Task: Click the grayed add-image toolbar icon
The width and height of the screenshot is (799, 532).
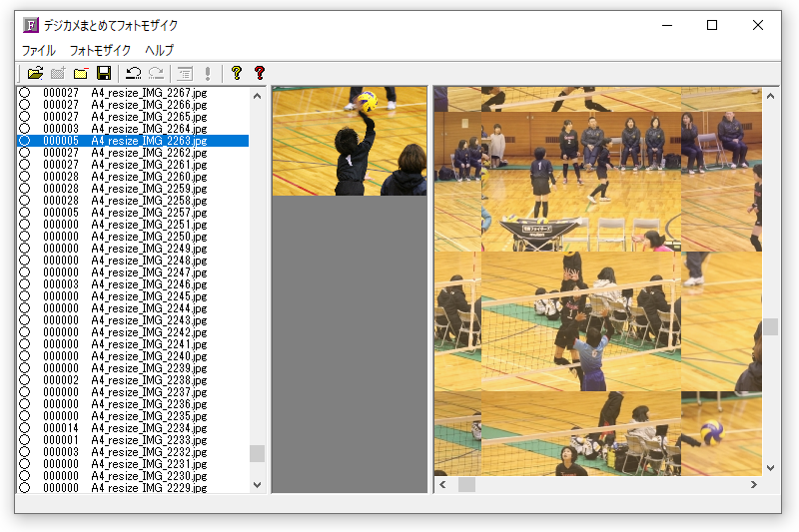Action: (x=58, y=73)
